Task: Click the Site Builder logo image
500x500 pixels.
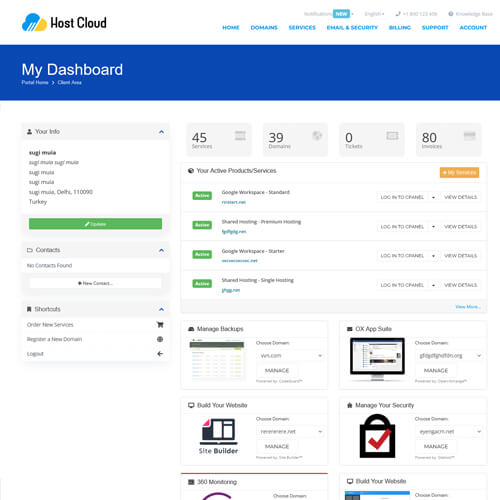Action: point(218,436)
